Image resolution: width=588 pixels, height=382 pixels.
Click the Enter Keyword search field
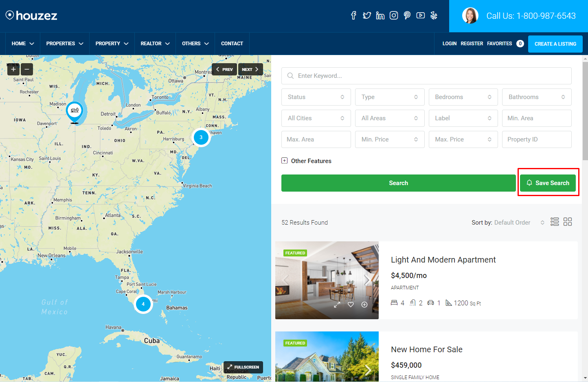[426, 76]
